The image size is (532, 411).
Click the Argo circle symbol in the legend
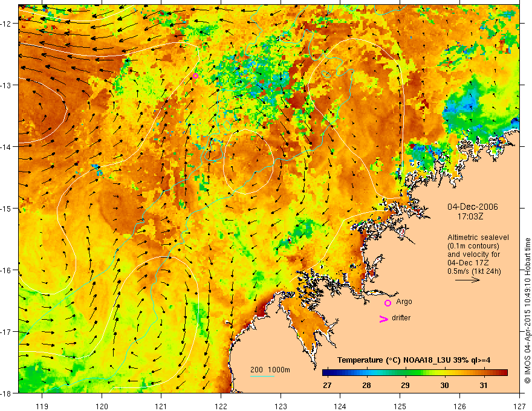[x=388, y=303]
